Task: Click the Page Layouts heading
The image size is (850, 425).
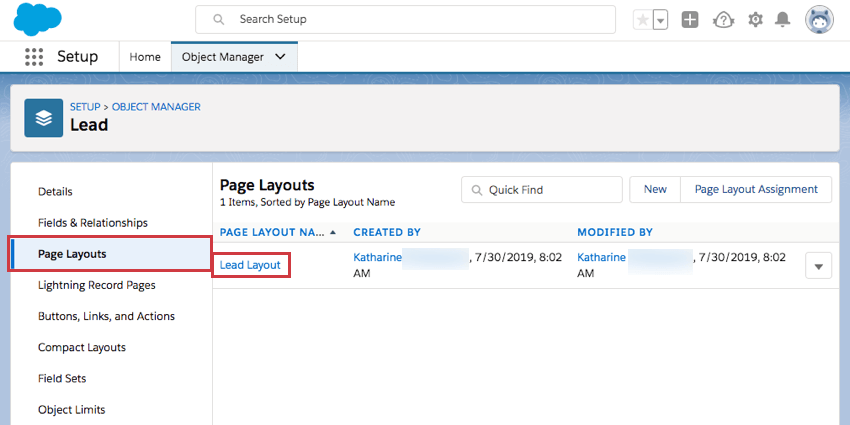Action: point(267,185)
